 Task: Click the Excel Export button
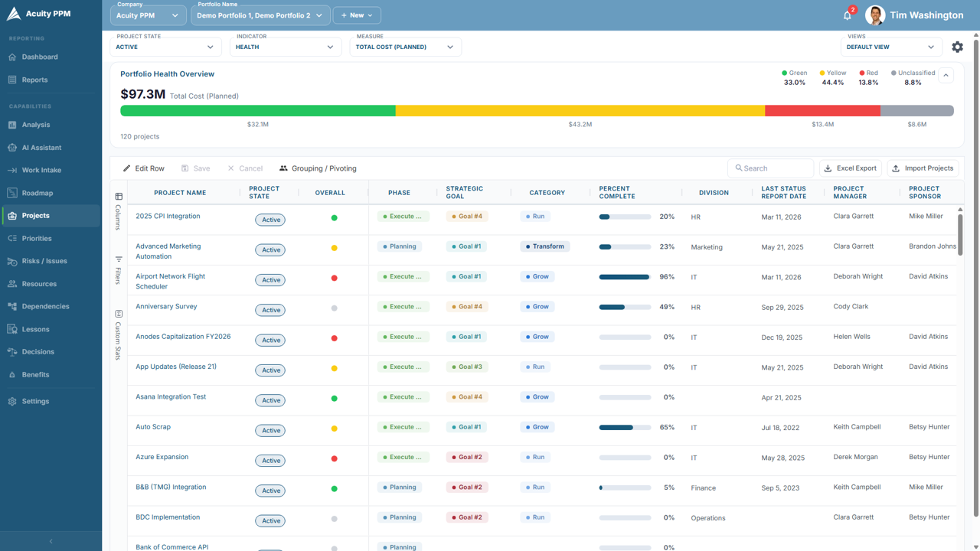click(850, 168)
